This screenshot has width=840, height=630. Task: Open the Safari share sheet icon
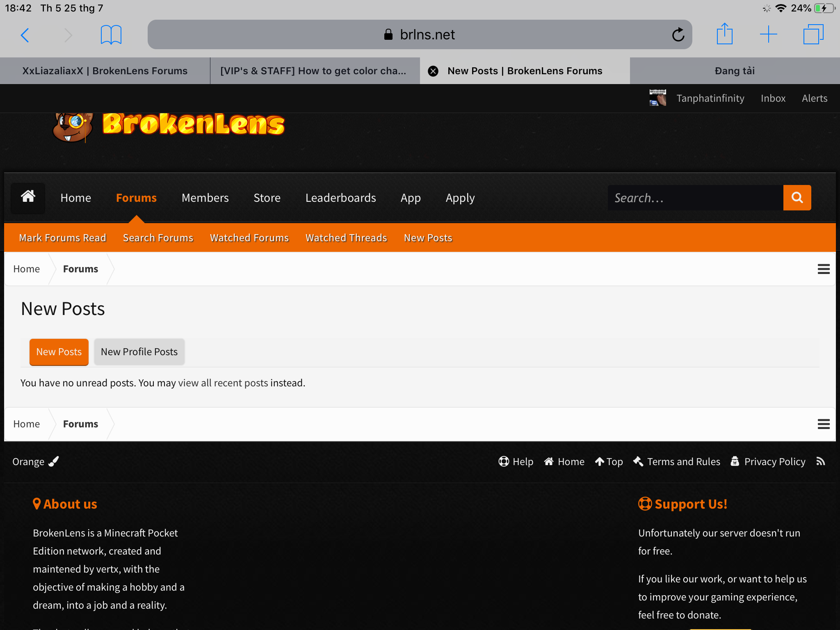pos(725,34)
